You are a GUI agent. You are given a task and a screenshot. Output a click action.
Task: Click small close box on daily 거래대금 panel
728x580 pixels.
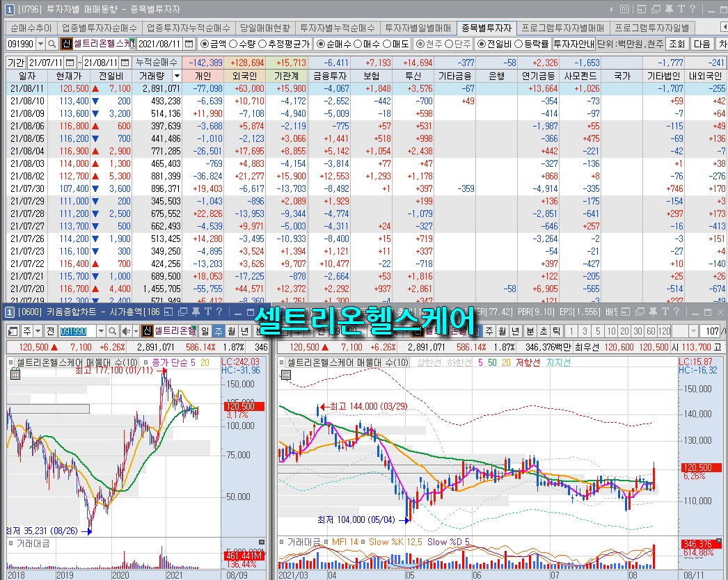click(x=719, y=541)
